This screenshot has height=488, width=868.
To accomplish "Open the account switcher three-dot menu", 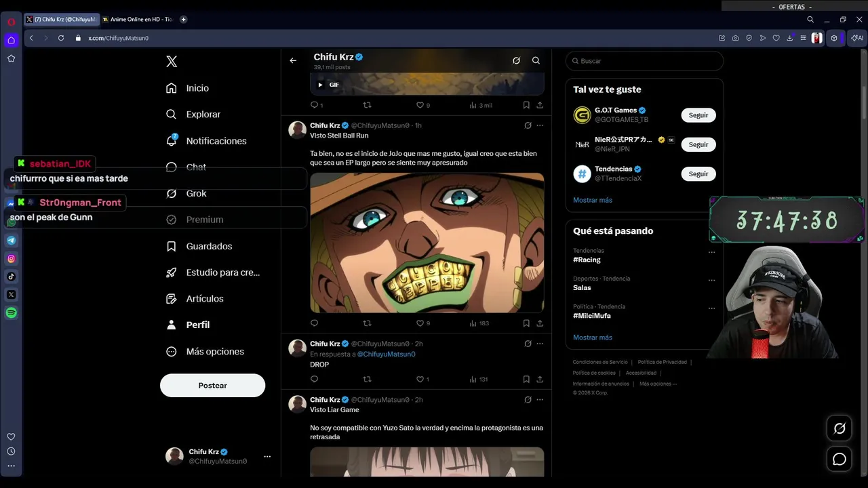I will (x=267, y=456).
